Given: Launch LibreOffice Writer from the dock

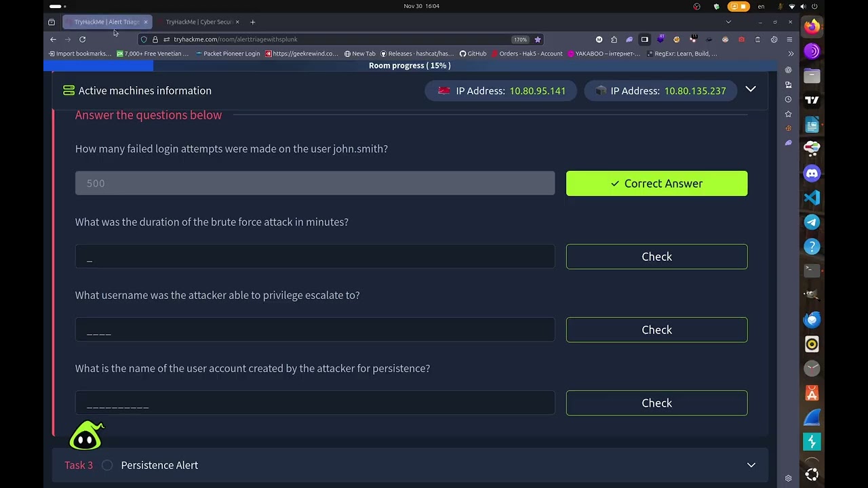Looking at the screenshot, I should tap(812, 125).
